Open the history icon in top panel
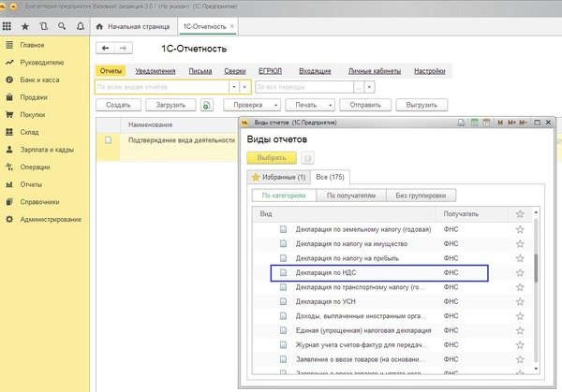 tap(43, 26)
